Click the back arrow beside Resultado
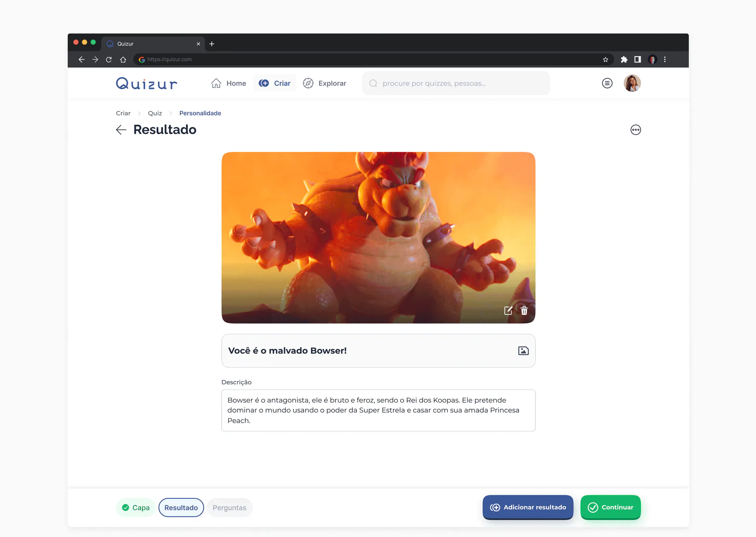This screenshot has height=537, width=756. [121, 130]
